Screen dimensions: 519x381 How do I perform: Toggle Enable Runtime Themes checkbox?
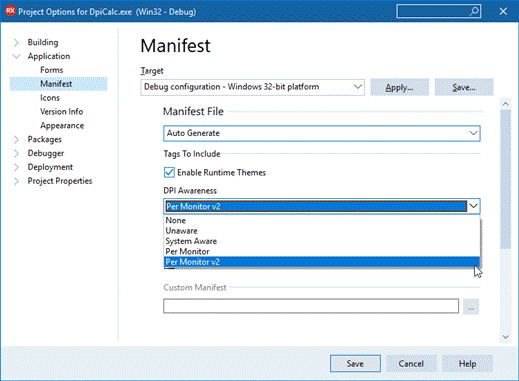[x=169, y=172]
